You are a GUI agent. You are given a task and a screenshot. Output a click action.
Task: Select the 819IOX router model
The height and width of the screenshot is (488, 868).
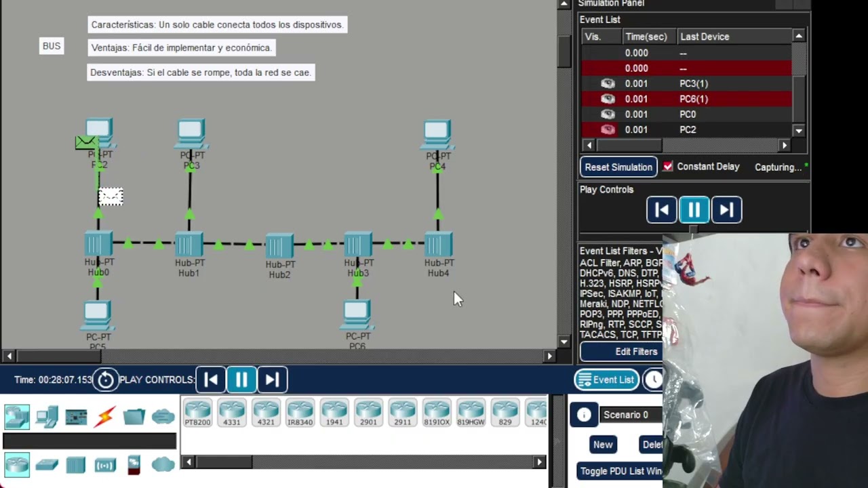437,412
